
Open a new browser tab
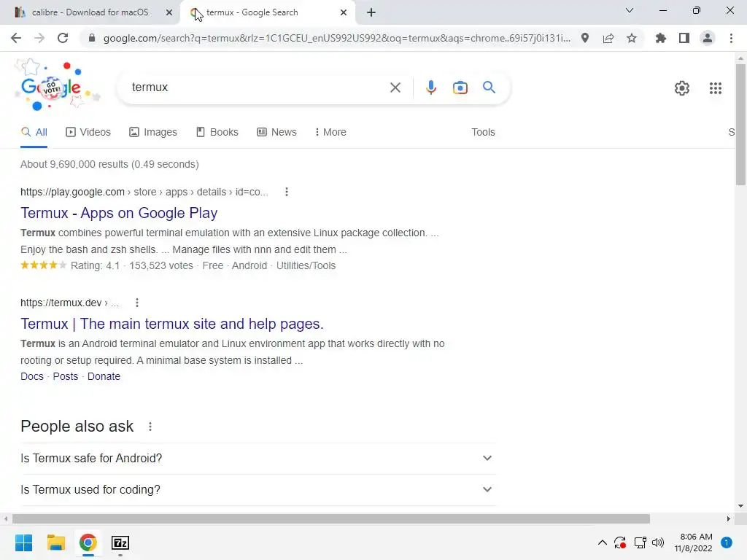[371, 12]
